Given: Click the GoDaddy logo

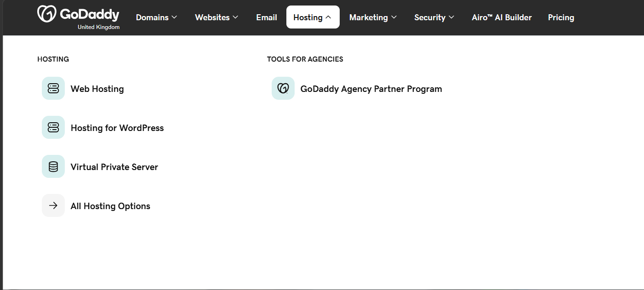Looking at the screenshot, I should click(x=78, y=14).
